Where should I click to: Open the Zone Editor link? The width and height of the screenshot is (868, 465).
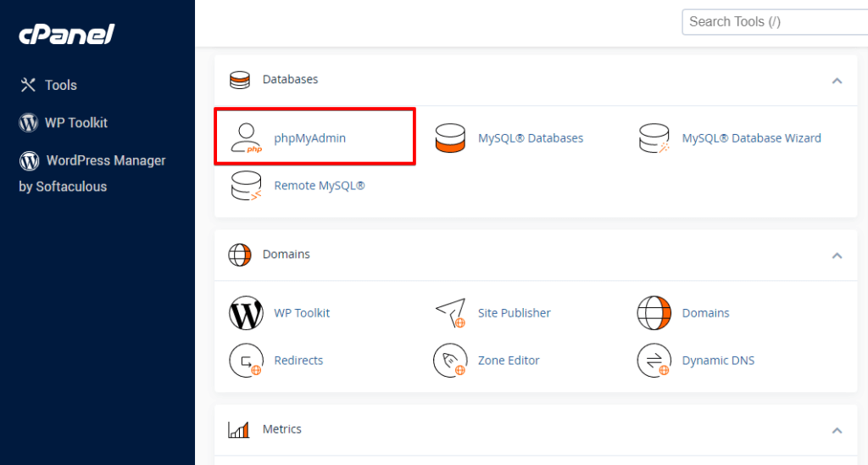(509, 361)
